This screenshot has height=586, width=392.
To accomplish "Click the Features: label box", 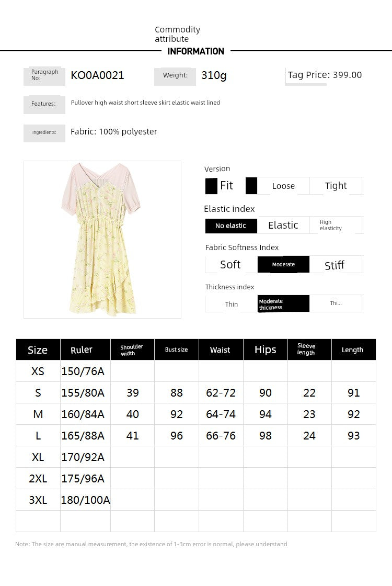I will pyautogui.click(x=44, y=104).
